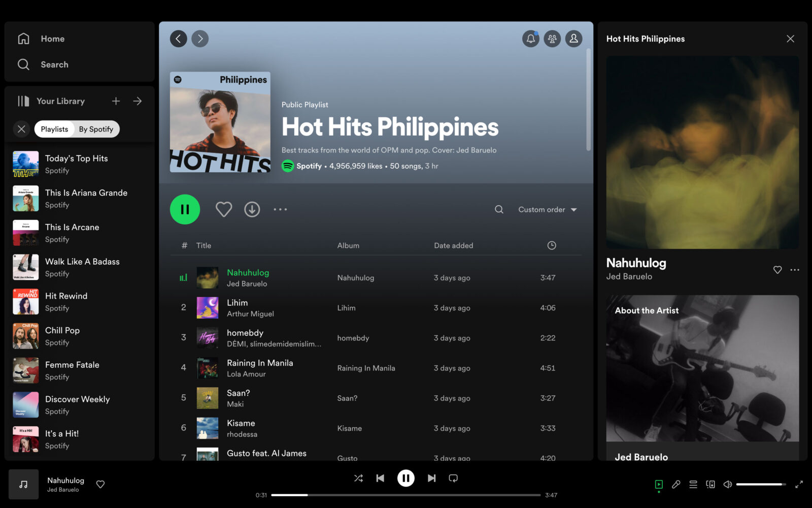Pause the currently playing track
This screenshot has height=508, width=812.
point(405,478)
